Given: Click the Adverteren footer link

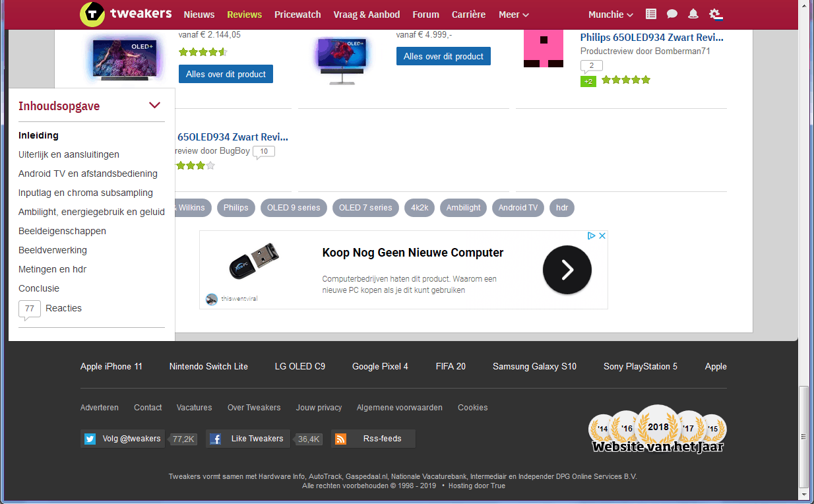Looking at the screenshot, I should click(100, 408).
